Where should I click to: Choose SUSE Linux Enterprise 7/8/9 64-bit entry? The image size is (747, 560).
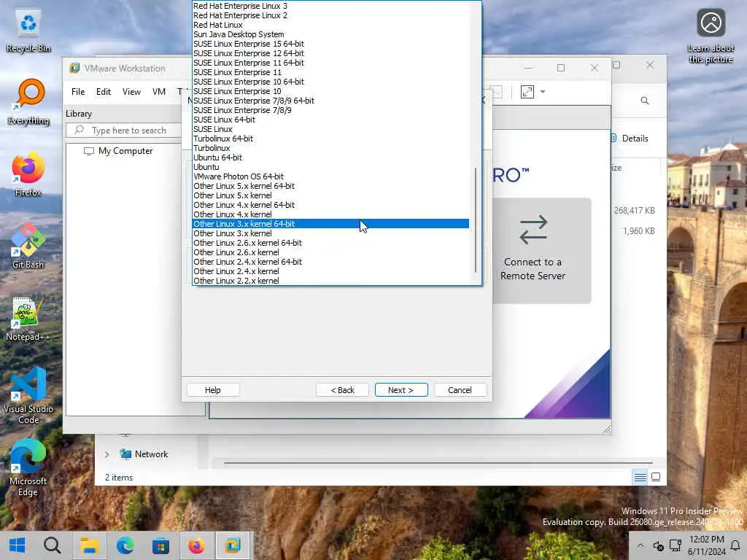click(x=330, y=101)
